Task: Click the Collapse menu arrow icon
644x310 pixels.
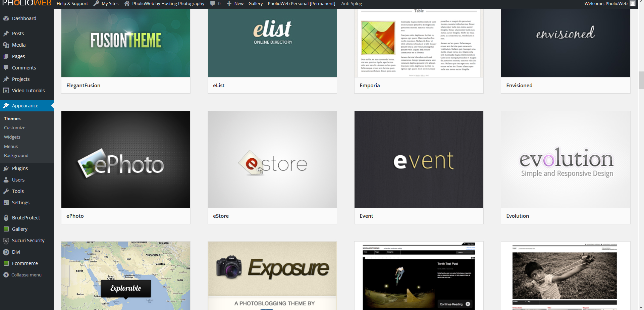Action: (x=6, y=275)
